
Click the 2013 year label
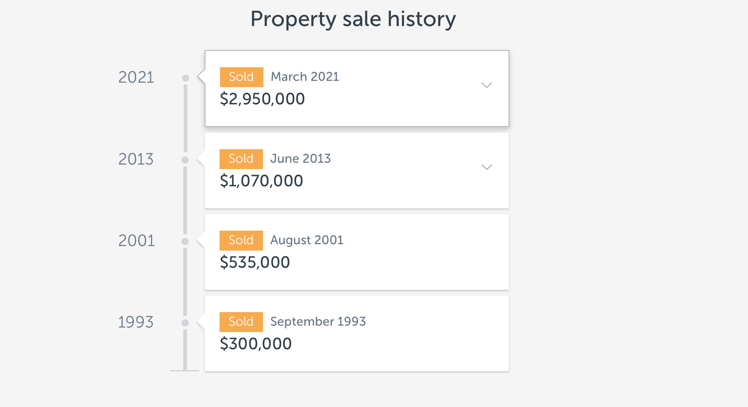(x=136, y=160)
